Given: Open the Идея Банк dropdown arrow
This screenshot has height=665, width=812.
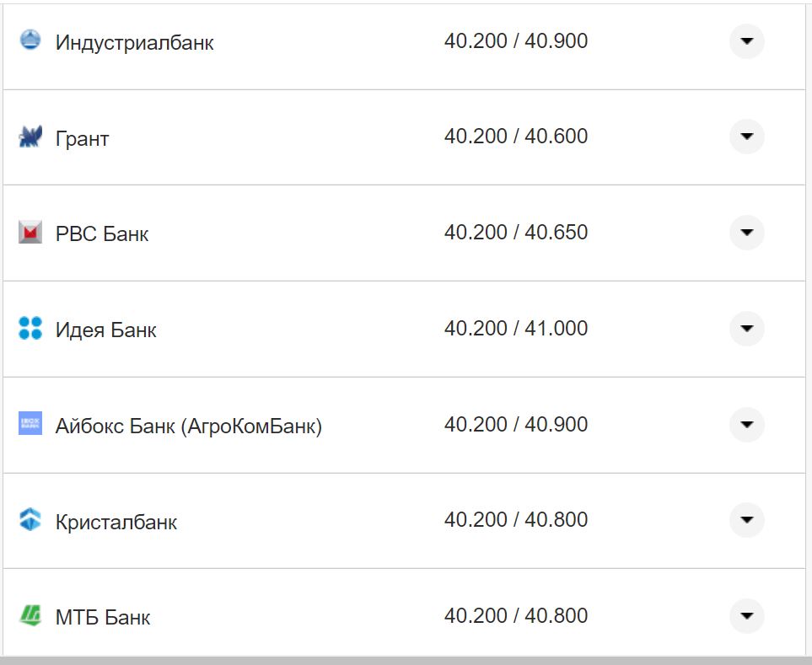Looking at the screenshot, I should click(x=746, y=328).
